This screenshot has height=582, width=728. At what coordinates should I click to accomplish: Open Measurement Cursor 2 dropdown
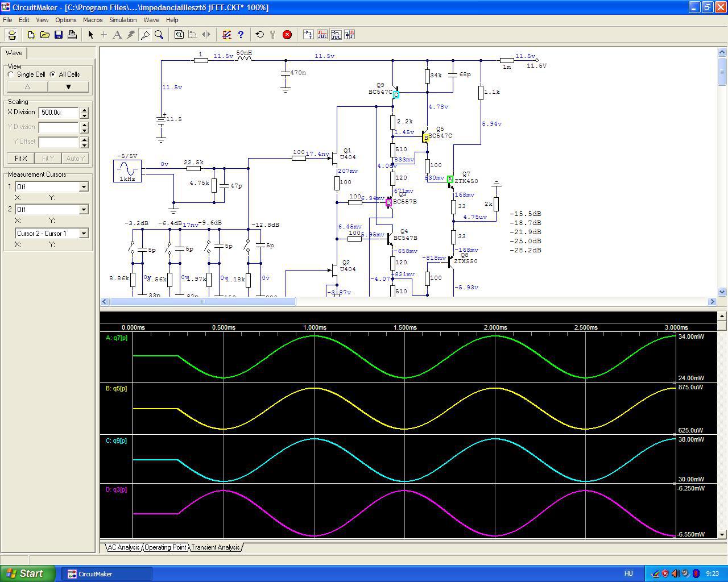(84, 210)
